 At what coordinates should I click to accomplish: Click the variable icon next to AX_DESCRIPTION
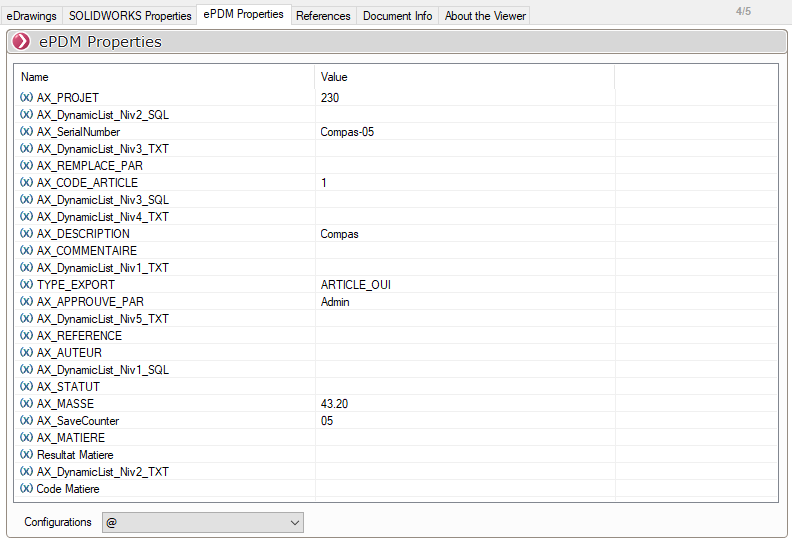click(x=26, y=234)
